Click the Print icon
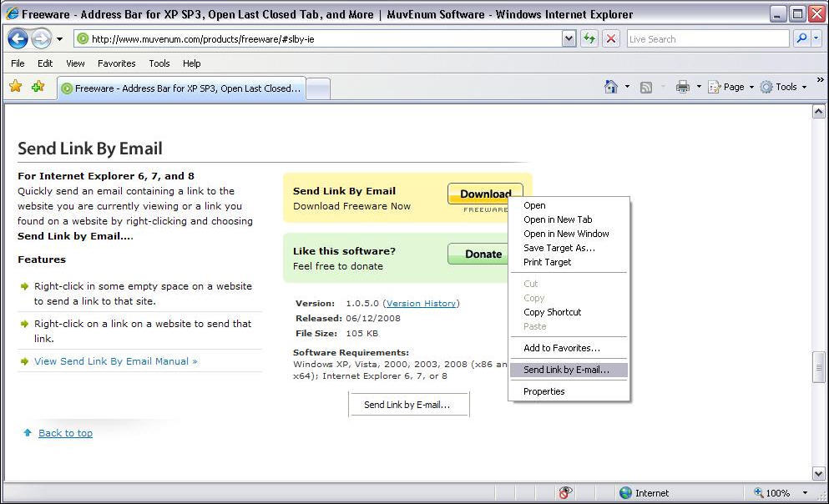 [x=683, y=87]
